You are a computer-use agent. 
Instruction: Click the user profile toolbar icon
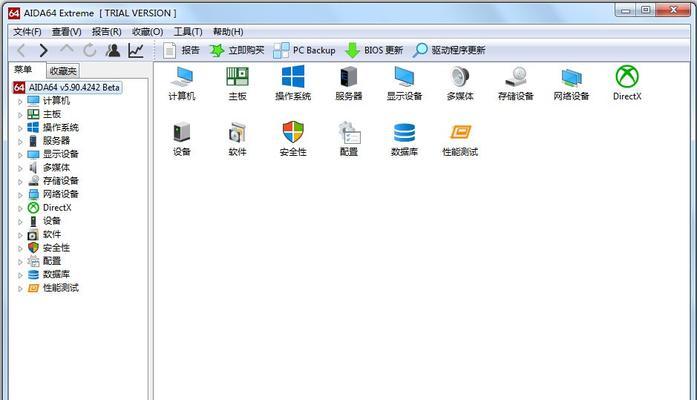pos(113,50)
